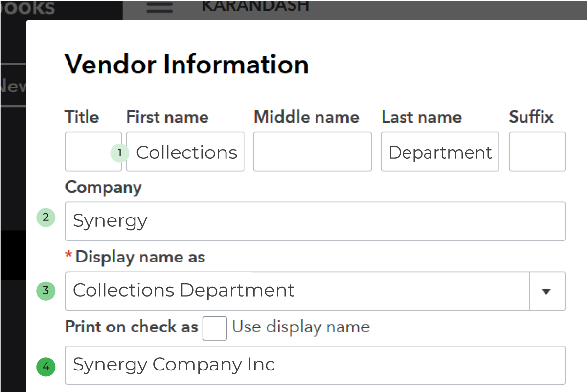
Task: Click the dark green step 4 marker
Action: (46, 367)
